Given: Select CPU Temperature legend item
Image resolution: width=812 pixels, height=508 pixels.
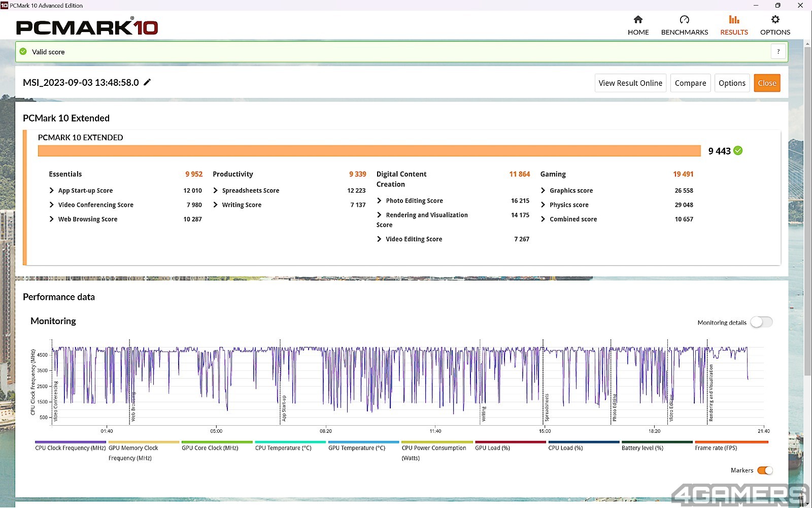Looking at the screenshot, I should [x=290, y=446].
